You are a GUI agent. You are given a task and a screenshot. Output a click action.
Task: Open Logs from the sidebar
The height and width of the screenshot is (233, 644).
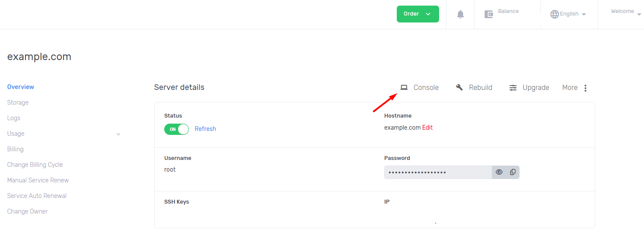click(x=14, y=118)
